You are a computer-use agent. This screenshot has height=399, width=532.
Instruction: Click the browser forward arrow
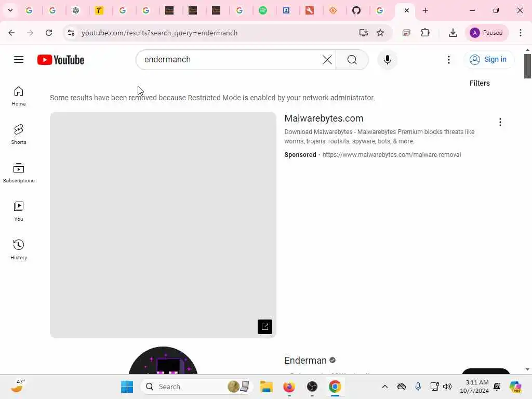click(x=30, y=33)
